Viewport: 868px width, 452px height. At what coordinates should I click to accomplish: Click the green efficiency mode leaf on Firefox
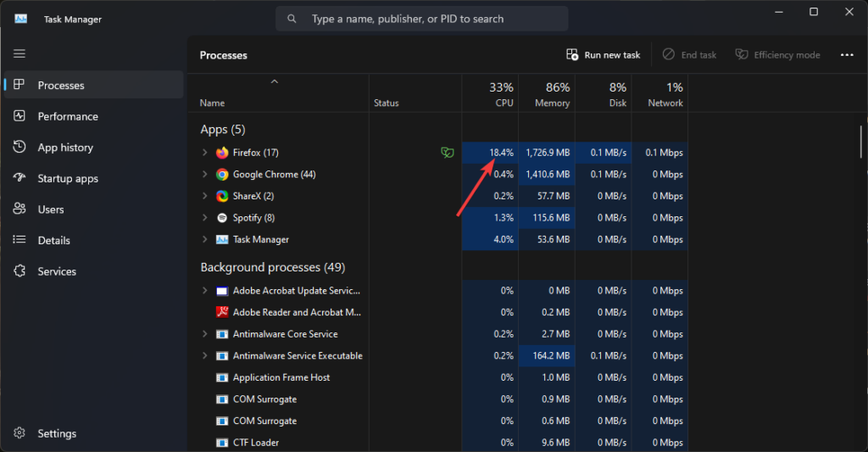click(x=448, y=153)
